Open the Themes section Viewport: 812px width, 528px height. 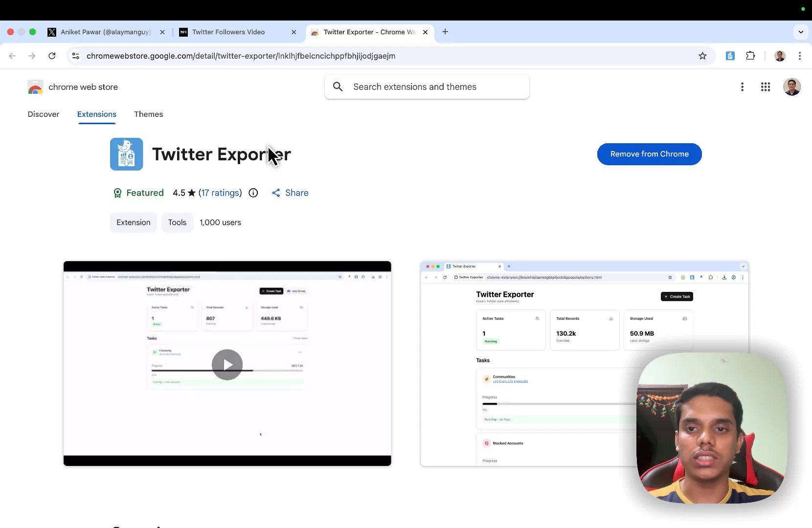(x=149, y=114)
